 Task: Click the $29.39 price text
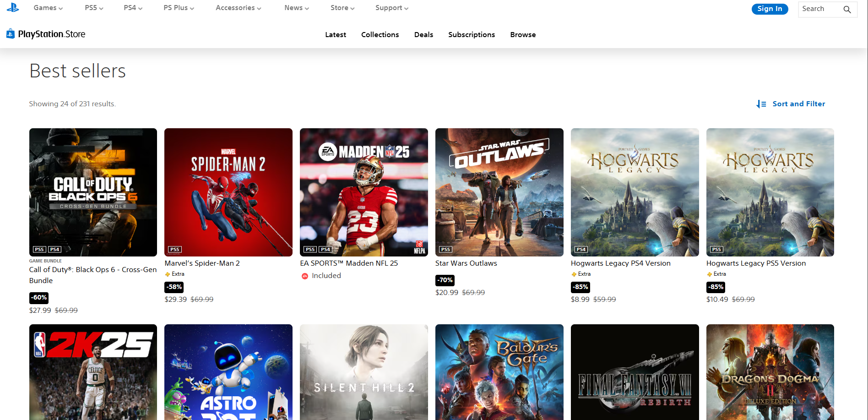tap(176, 300)
